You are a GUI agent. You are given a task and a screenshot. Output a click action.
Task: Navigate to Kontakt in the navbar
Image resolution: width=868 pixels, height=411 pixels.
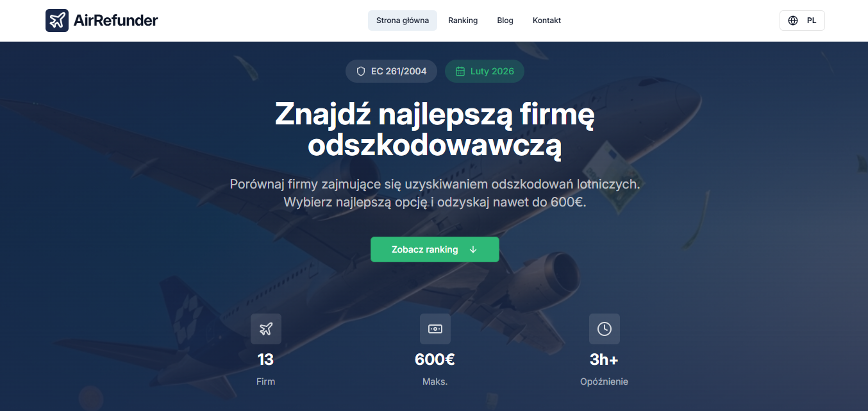point(547,21)
